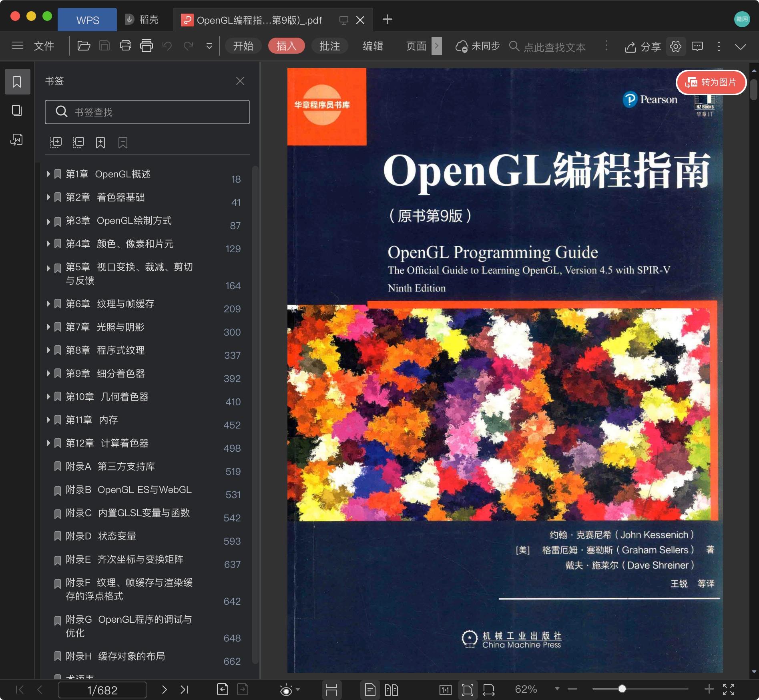Go to next page arrow
Viewport: 759px width, 700px height.
point(164,689)
